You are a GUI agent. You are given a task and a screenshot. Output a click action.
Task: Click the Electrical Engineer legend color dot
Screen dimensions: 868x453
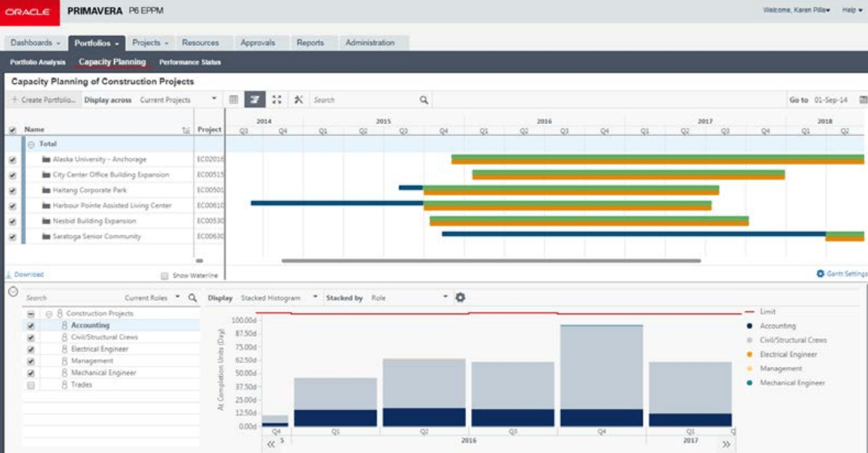pos(750,354)
